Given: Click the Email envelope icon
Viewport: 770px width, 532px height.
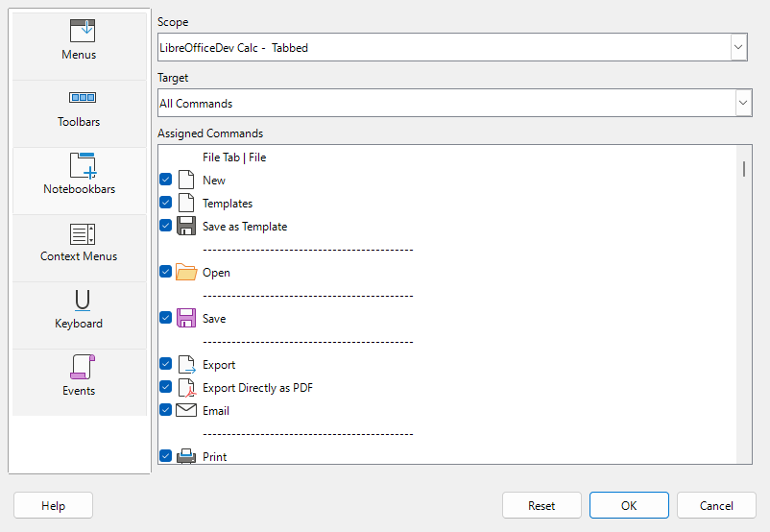Looking at the screenshot, I should pyautogui.click(x=186, y=410).
